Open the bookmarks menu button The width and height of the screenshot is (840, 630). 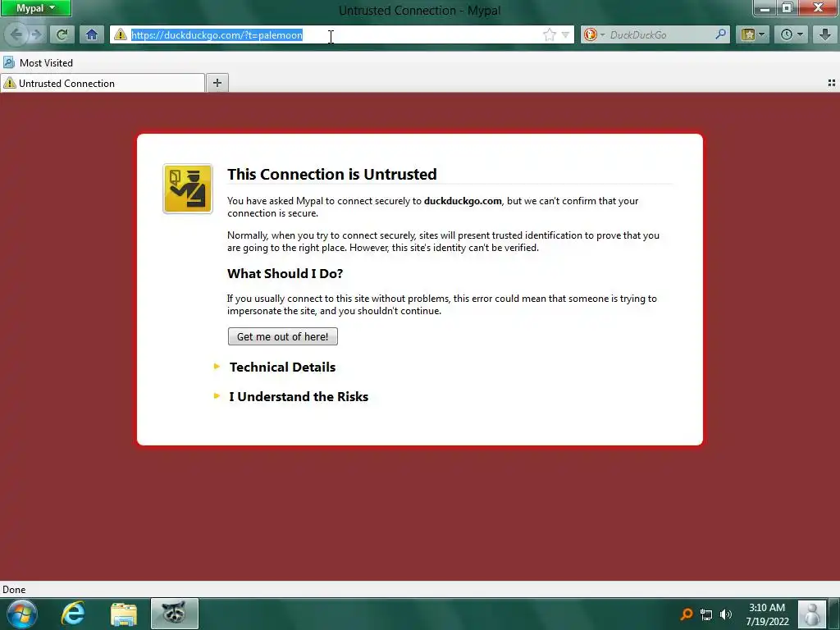(752, 34)
